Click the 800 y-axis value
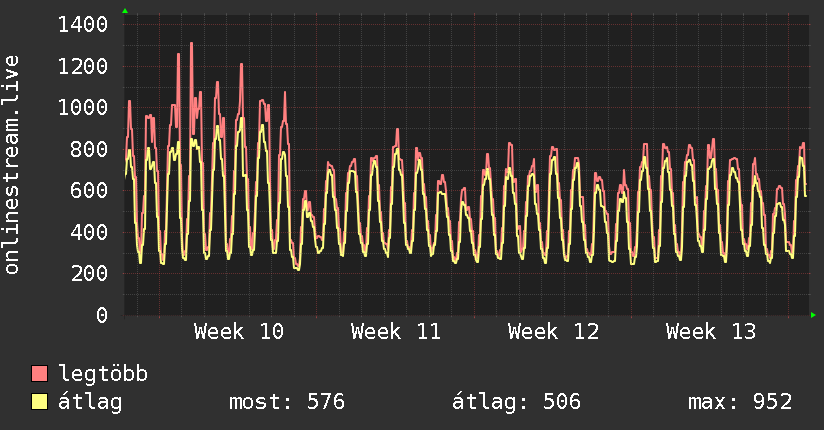This screenshot has height=430, width=824. (x=89, y=149)
